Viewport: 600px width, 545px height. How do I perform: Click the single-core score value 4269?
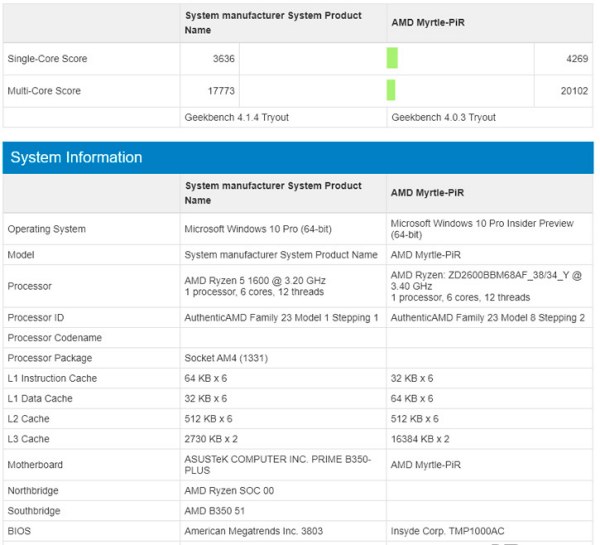[577, 59]
